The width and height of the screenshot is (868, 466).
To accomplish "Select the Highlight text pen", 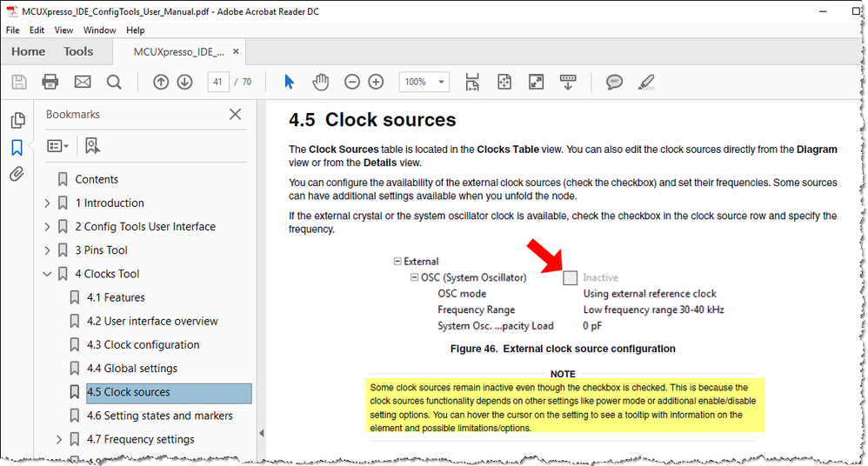I will 646,82.
